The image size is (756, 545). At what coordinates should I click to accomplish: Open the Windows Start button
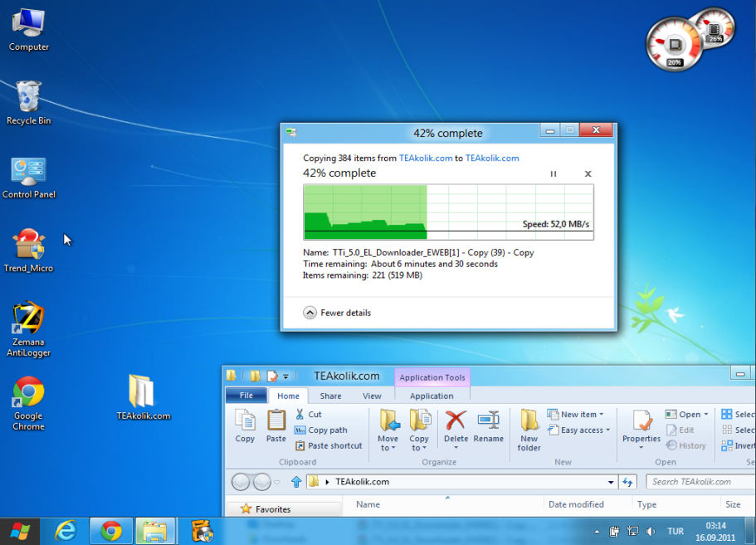pos(20,532)
